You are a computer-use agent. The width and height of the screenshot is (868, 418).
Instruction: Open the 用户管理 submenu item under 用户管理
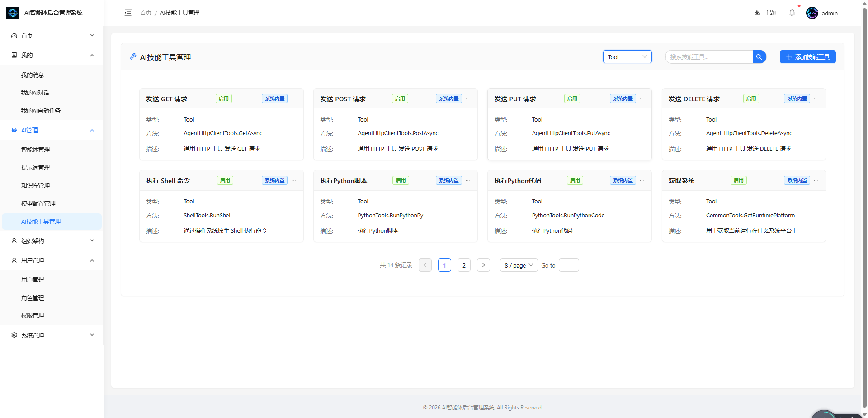(52, 280)
